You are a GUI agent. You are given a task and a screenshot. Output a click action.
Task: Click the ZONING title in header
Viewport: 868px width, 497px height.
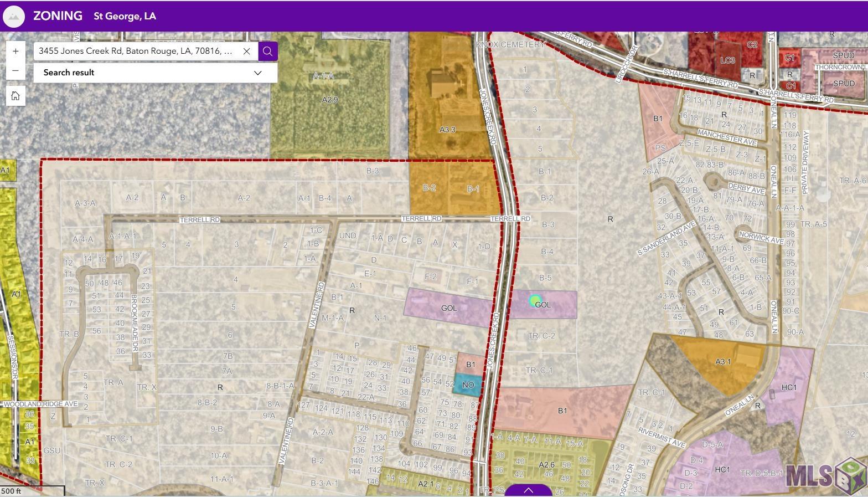coord(58,16)
